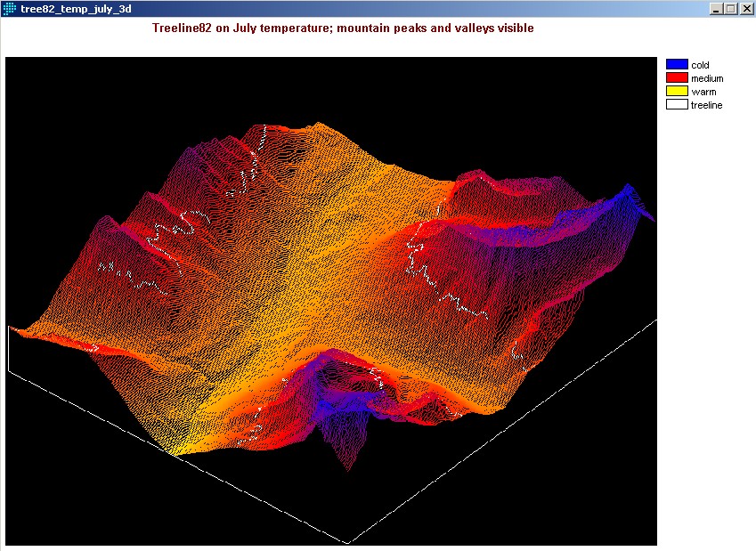
Task: Close the tree82_temp_july_3d window
Action: (x=746, y=8)
